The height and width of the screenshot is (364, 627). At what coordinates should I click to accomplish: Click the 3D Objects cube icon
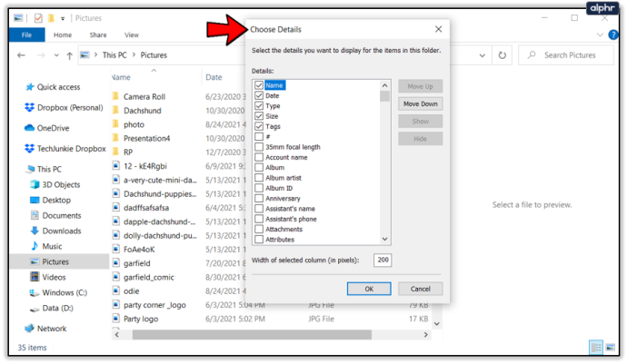click(35, 184)
